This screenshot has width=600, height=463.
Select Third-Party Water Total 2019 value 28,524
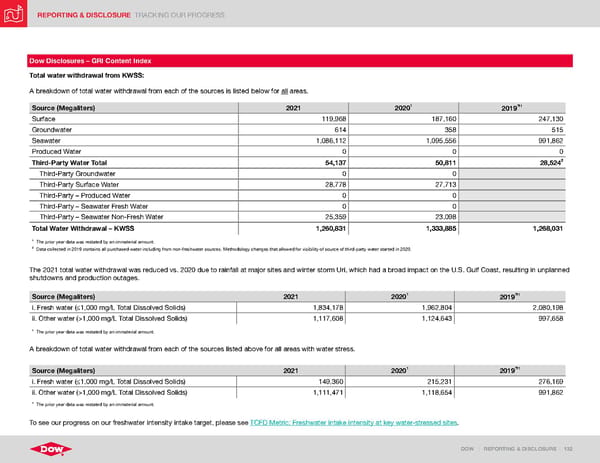tap(551, 163)
